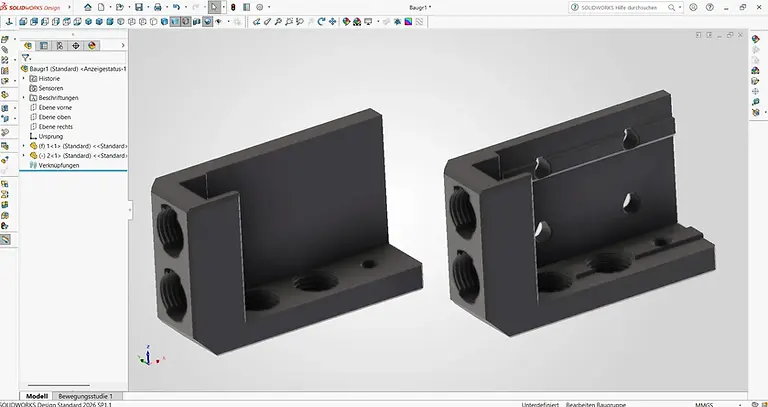Switch to DisplayManager color ball tab
768x407 pixels.
92,46
